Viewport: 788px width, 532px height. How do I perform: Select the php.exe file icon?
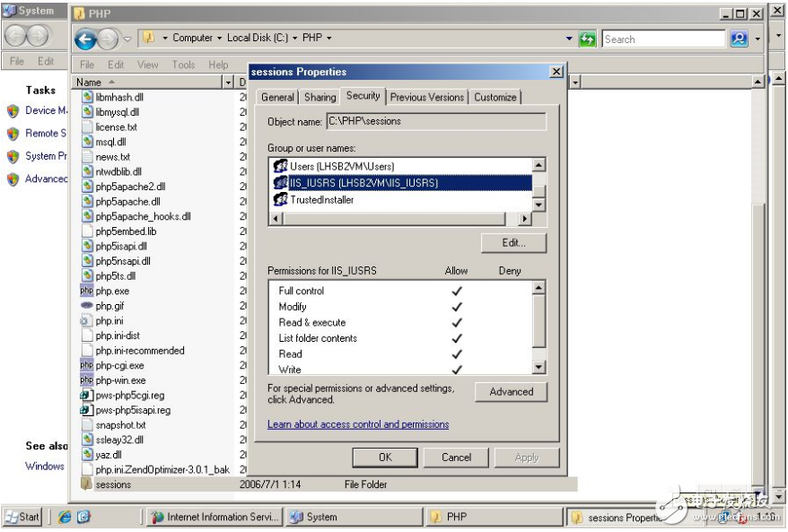pyautogui.click(x=88, y=290)
